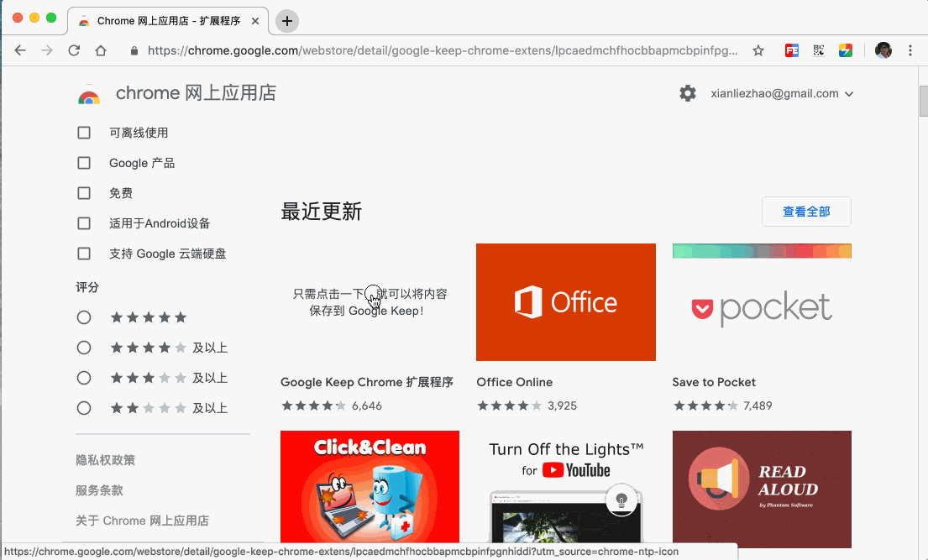928x560 pixels.
Task: Click the 3,925 rating count
Action: click(x=562, y=406)
